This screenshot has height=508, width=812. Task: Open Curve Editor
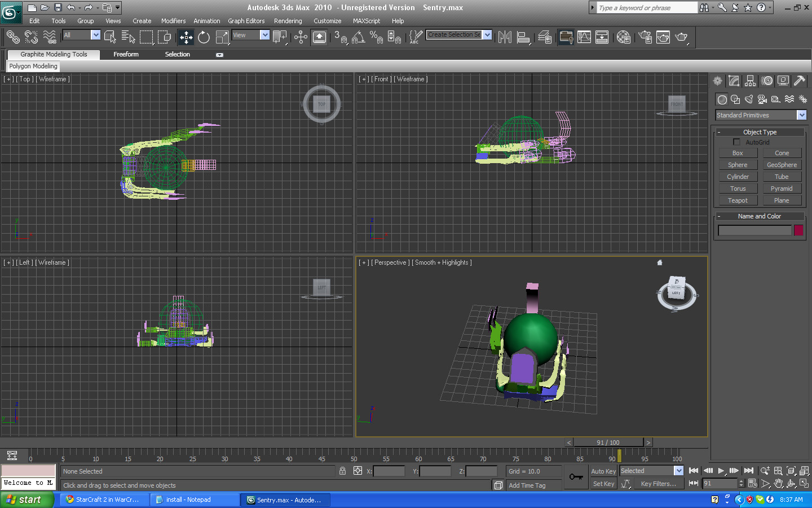pos(584,37)
